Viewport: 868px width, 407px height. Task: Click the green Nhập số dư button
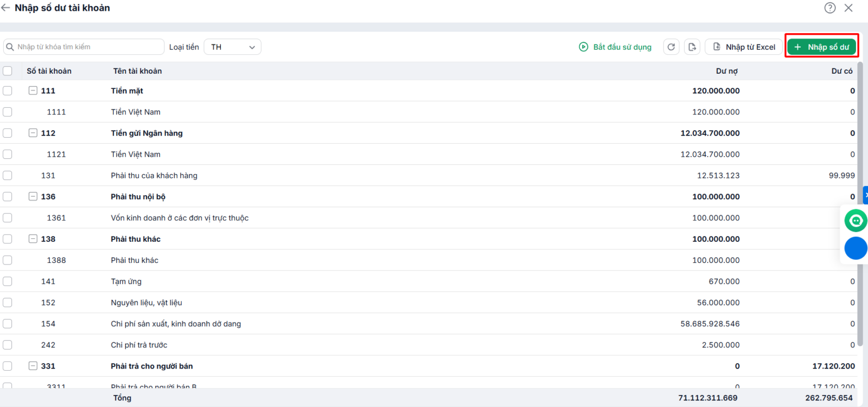click(x=821, y=47)
